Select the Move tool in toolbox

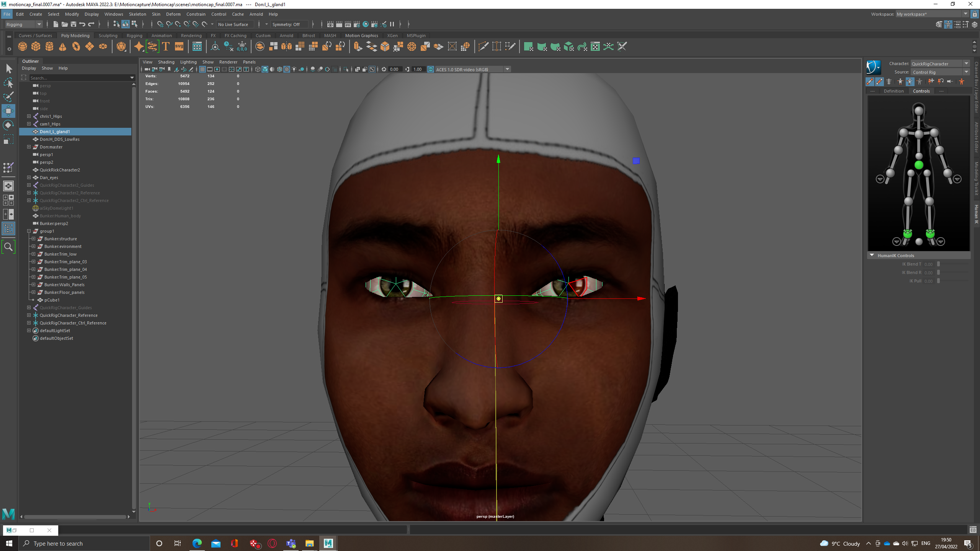pos(8,111)
